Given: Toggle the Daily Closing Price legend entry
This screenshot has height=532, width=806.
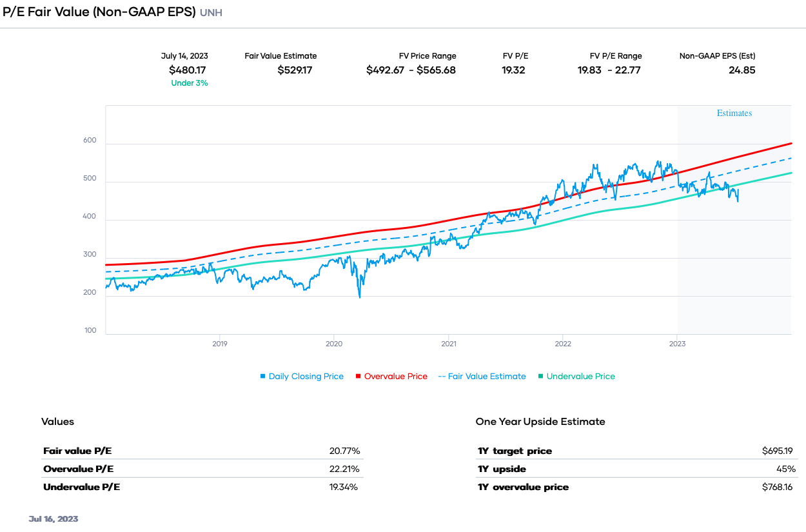Looking at the screenshot, I should [302, 377].
